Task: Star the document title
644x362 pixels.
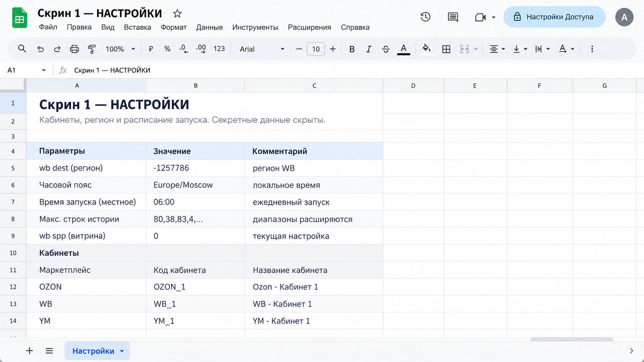Action: point(177,13)
